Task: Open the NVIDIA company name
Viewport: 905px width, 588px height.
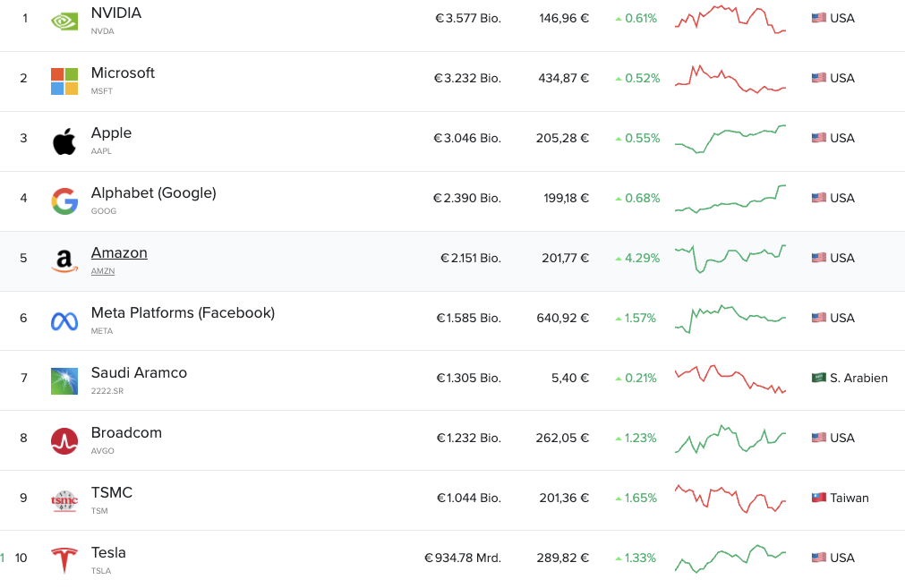Action: (116, 13)
